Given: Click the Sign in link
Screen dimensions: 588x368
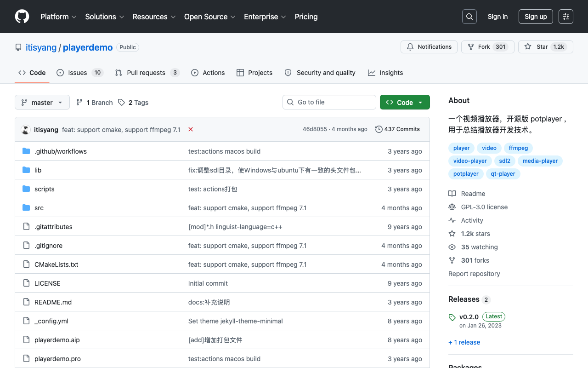Looking at the screenshot, I should (x=498, y=17).
